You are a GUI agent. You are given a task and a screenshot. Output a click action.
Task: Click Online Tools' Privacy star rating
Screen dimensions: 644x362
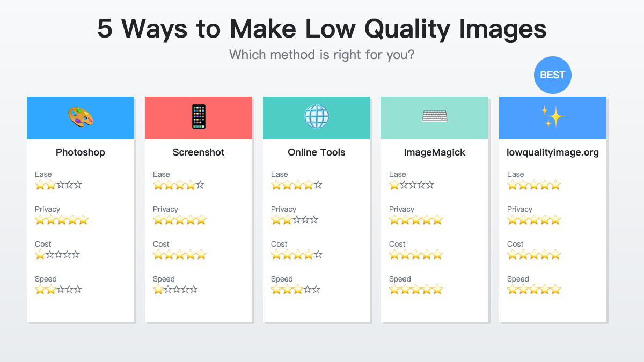(x=295, y=220)
